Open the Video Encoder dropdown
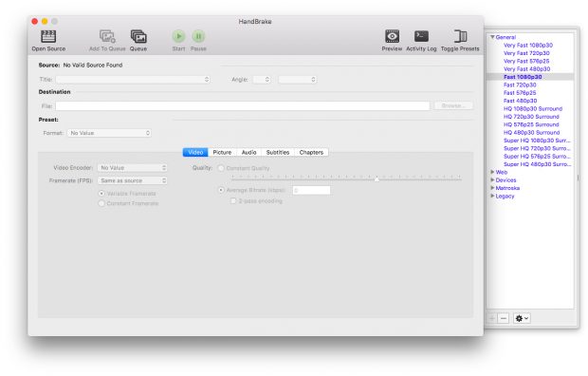This screenshot has width=588, height=376. [x=133, y=168]
